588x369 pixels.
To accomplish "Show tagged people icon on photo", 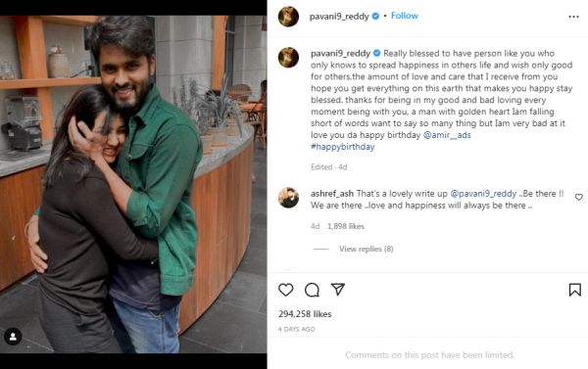I will [13, 337].
